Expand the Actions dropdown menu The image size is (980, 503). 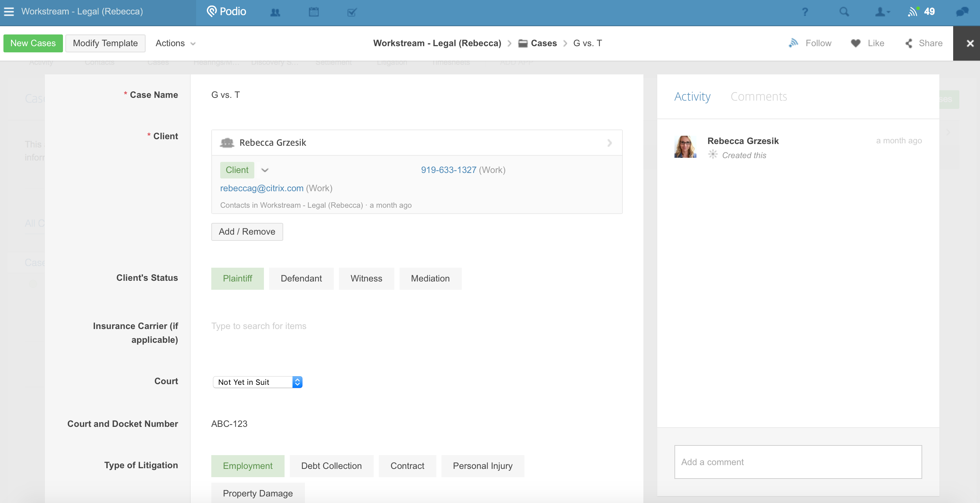(x=175, y=43)
